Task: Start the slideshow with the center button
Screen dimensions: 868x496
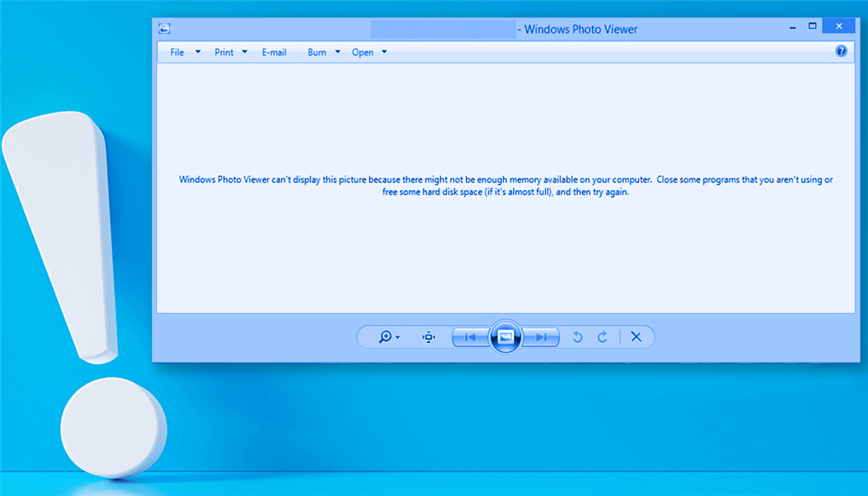Action: 506,336
